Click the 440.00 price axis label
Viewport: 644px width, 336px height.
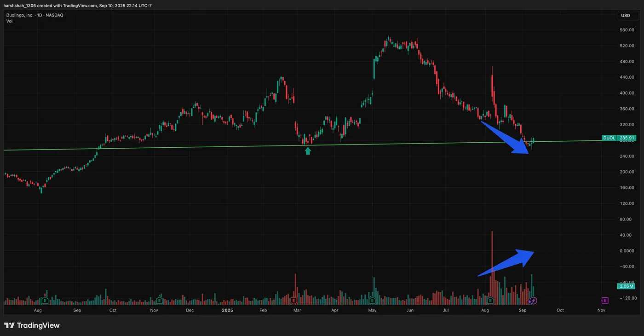coord(627,77)
